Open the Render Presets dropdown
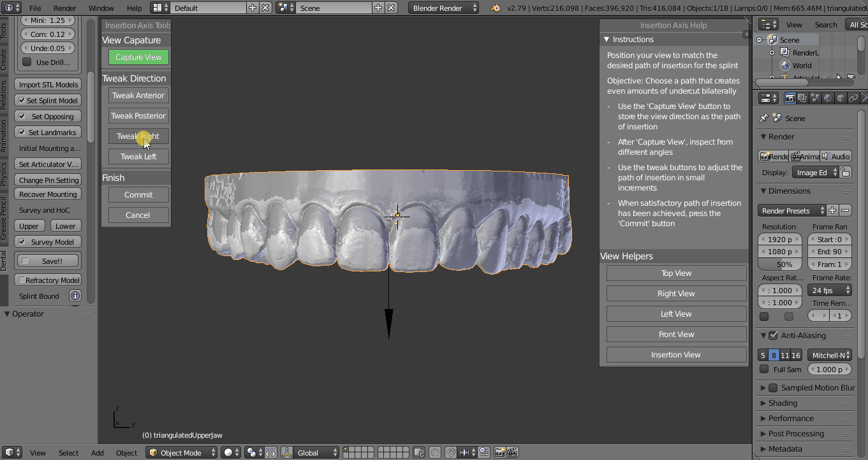Screen dimensions: 868x460 (x=792, y=210)
